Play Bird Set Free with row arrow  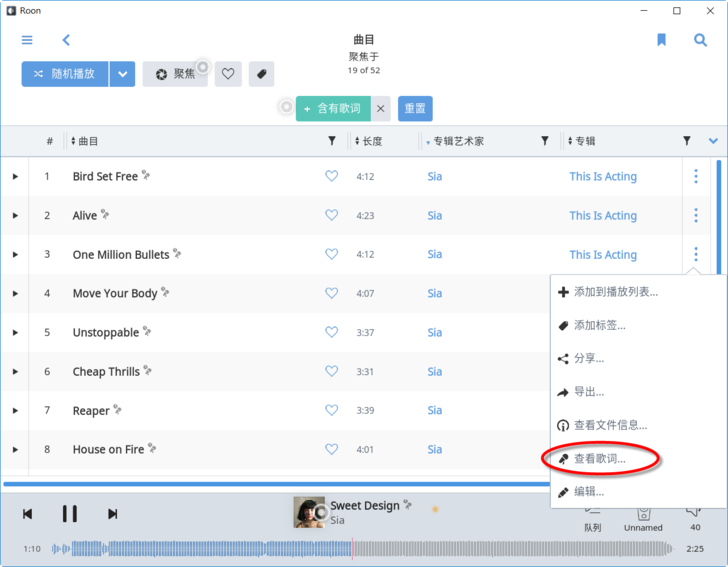click(x=15, y=176)
